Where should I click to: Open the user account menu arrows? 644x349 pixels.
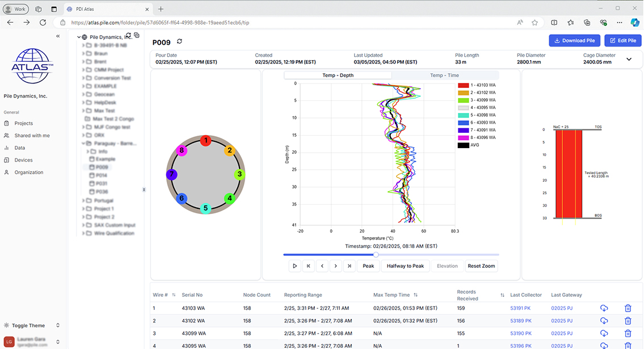coord(58,342)
